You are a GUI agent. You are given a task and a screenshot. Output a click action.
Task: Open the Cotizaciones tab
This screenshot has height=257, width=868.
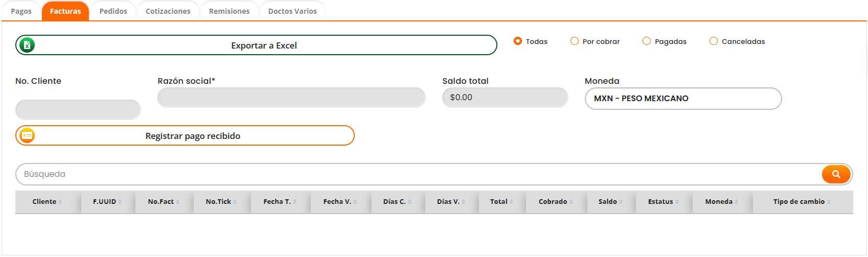click(x=168, y=11)
